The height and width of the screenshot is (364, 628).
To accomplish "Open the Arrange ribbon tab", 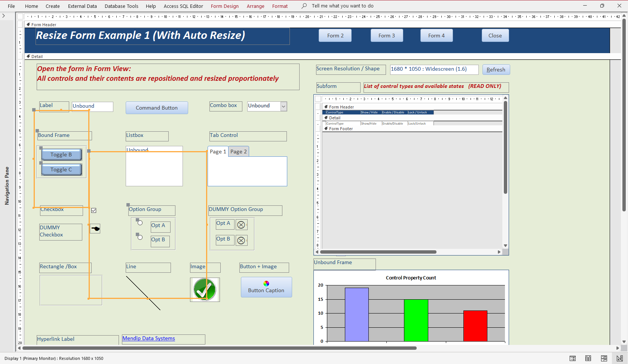I will coord(255,6).
